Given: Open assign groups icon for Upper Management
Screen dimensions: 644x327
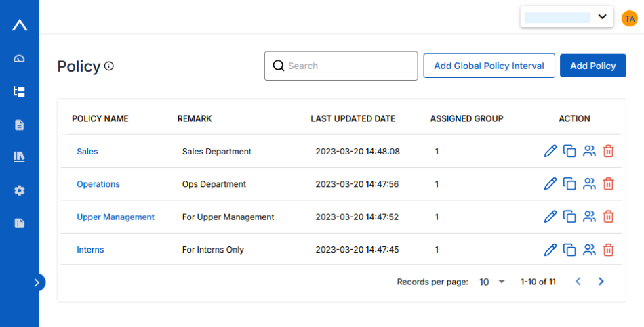Looking at the screenshot, I should tap(589, 217).
